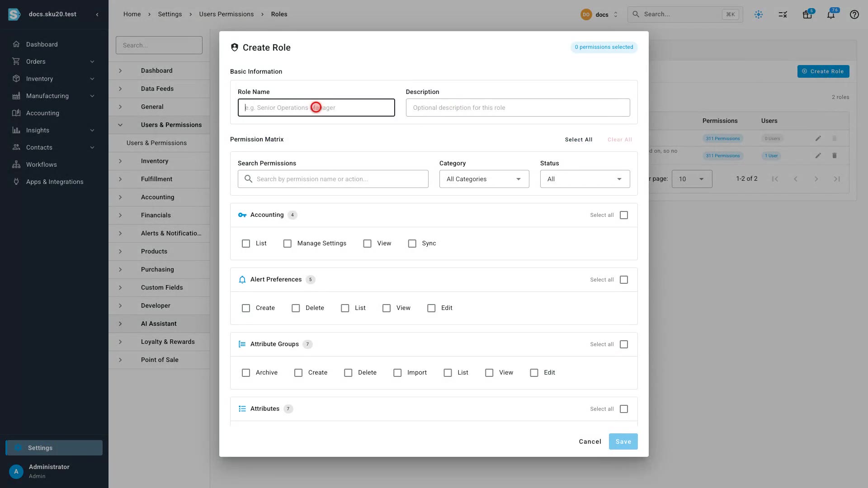Check the Manage Settings accounting permission
868x488 pixels.
coord(288,244)
